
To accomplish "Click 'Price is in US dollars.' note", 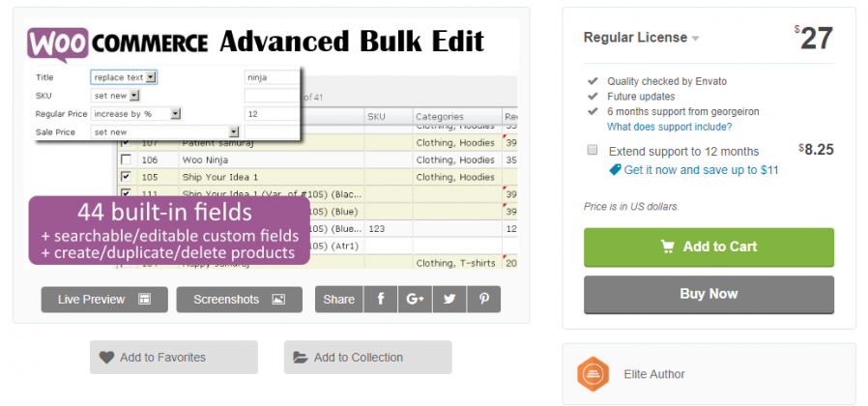I will (631, 207).
